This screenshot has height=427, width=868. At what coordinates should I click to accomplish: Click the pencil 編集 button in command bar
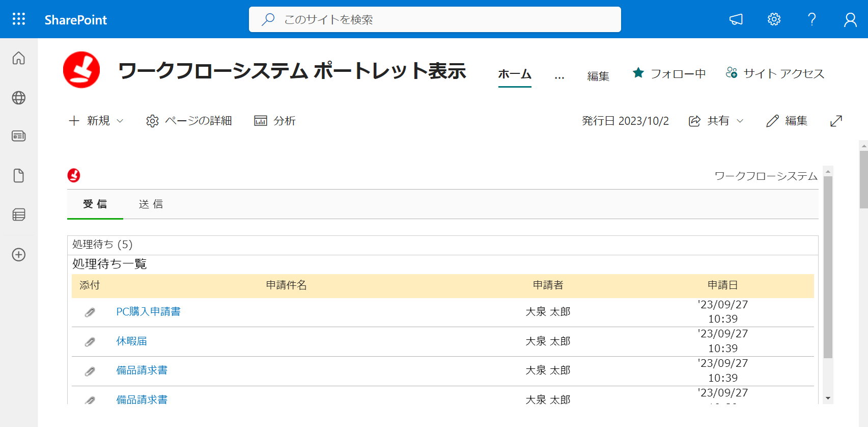[787, 121]
